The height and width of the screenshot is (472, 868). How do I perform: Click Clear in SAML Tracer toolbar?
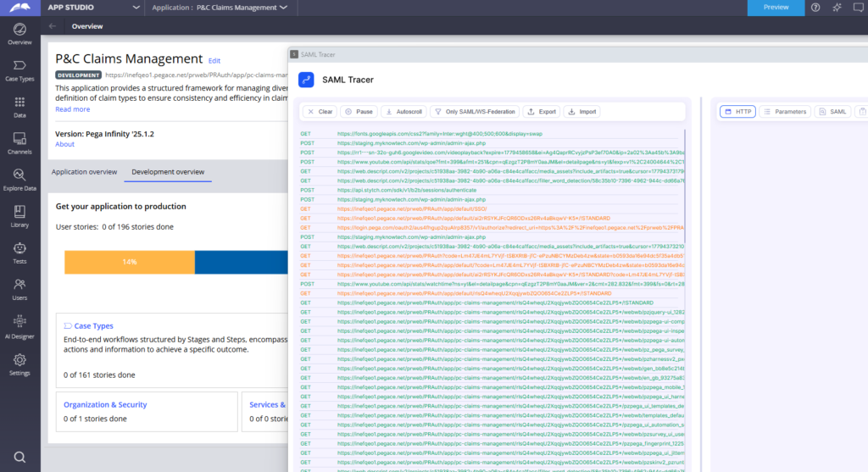tap(320, 112)
